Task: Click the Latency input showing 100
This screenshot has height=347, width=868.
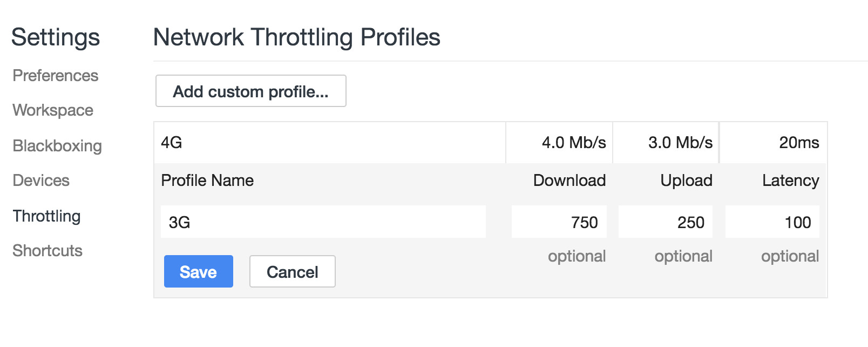Action: point(772,222)
